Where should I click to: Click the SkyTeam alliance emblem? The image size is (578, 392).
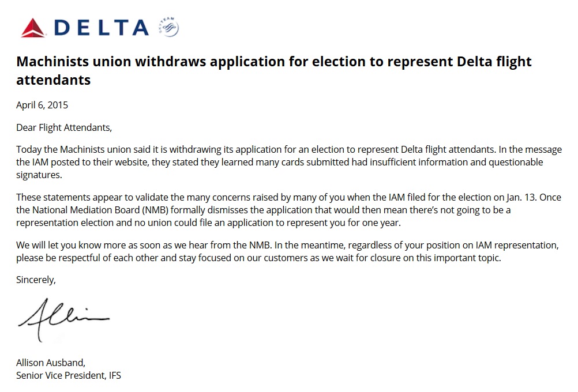click(168, 27)
